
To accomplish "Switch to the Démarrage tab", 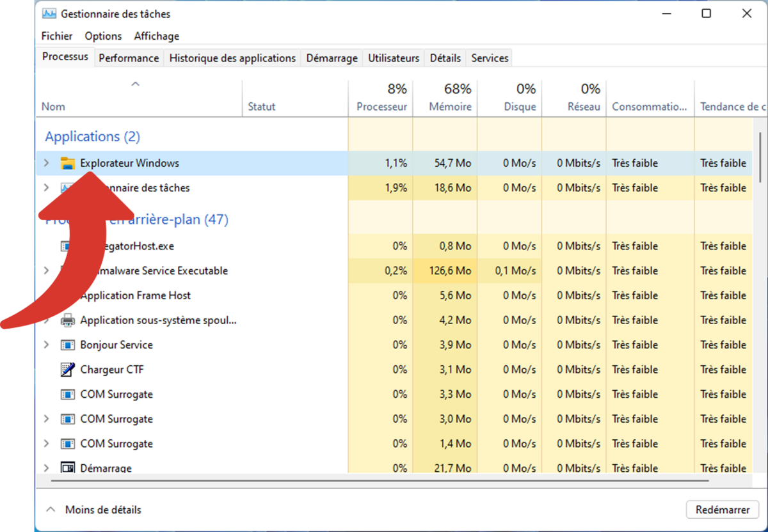I will point(332,58).
